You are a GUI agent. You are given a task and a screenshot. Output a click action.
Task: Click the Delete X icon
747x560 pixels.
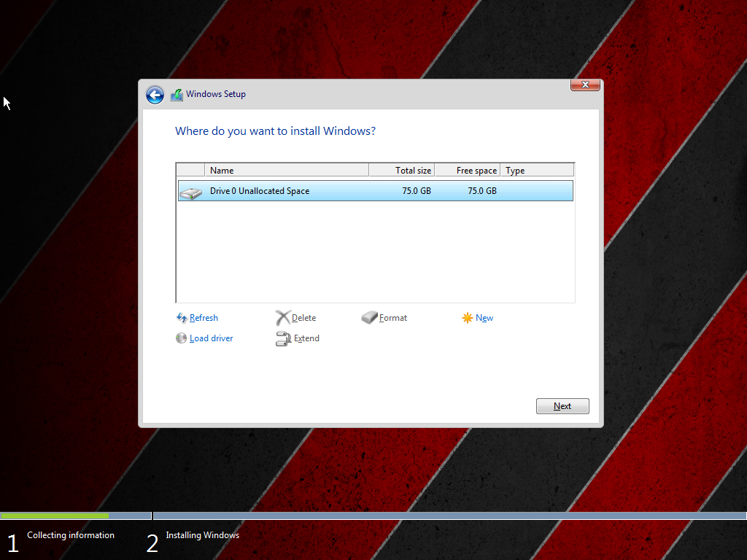pos(283,318)
